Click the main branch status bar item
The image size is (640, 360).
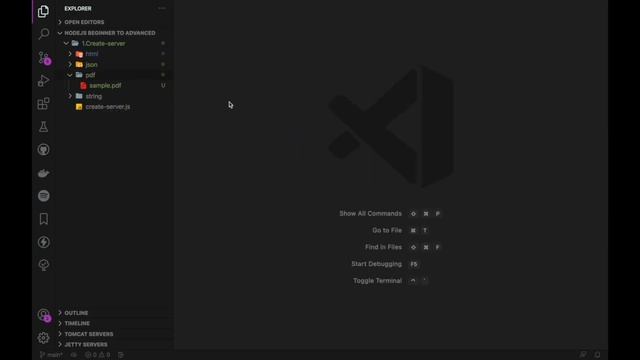[x=51, y=355]
